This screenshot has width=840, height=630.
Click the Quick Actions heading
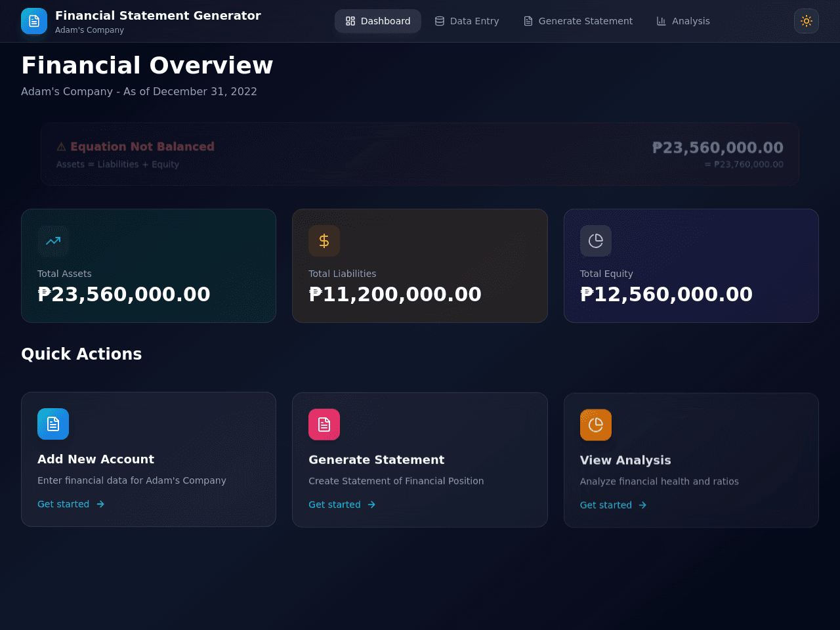pyautogui.click(x=81, y=354)
